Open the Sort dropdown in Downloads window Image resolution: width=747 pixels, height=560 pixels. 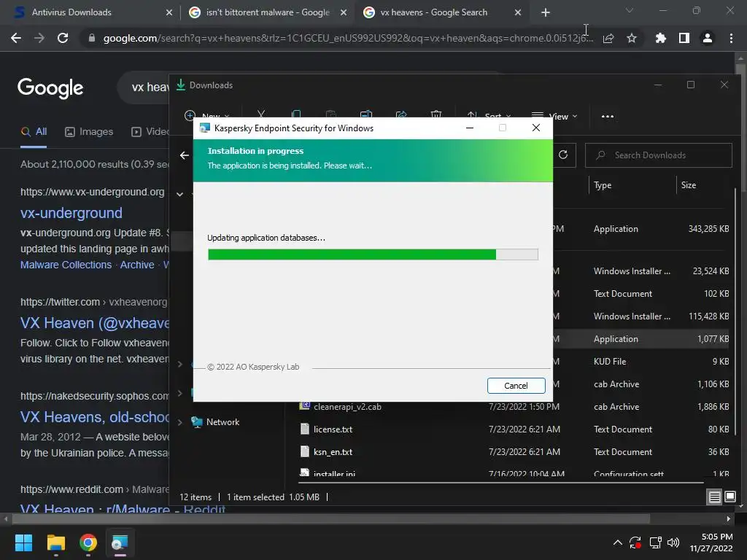point(489,116)
